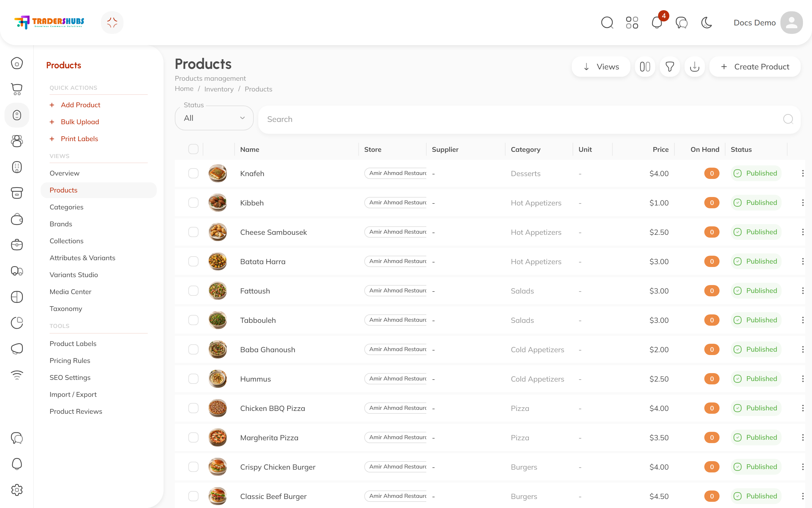Screen dimensions: 812x508
Task: Open the Docs Demo user avatar
Action: click(x=791, y=23)
